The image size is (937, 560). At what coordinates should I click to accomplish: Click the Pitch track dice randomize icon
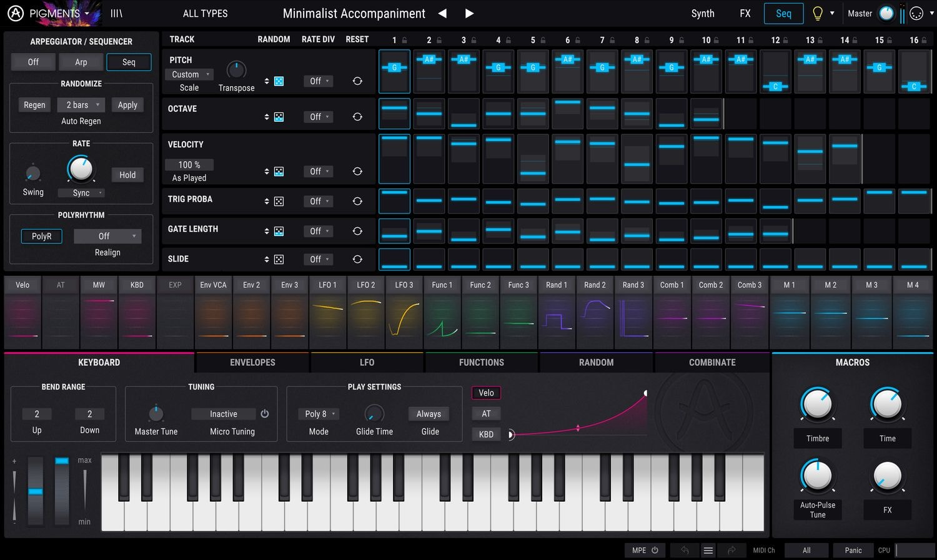click(x=279, y=81)
